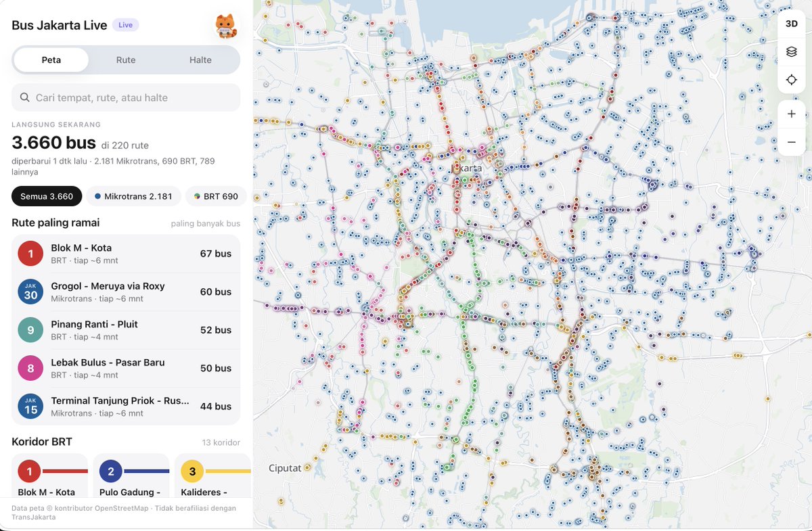Click '67 bus' count text
The height and width of the screenshot is (531, 812).
216,254
